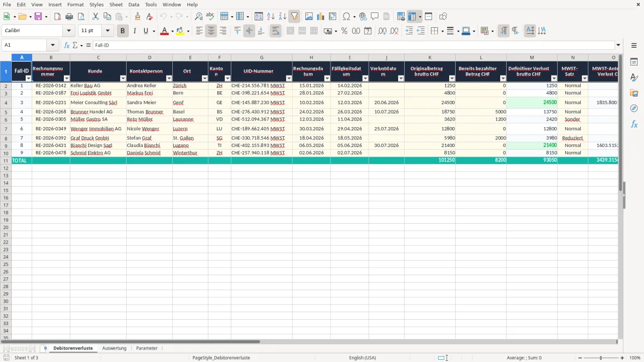Viewport: 644px width, 362px height.
Task: Insert special character omega icon
Action: tap(346, 17)
